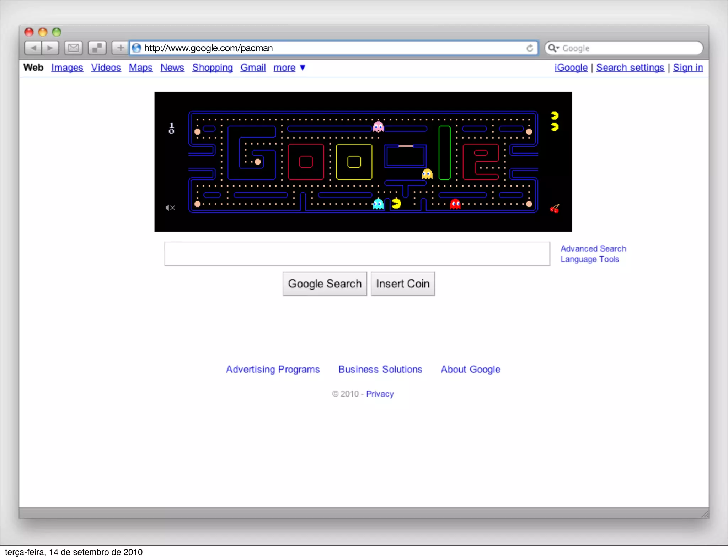
Task: Open the Shopping tab link
Action: (213, 68)
